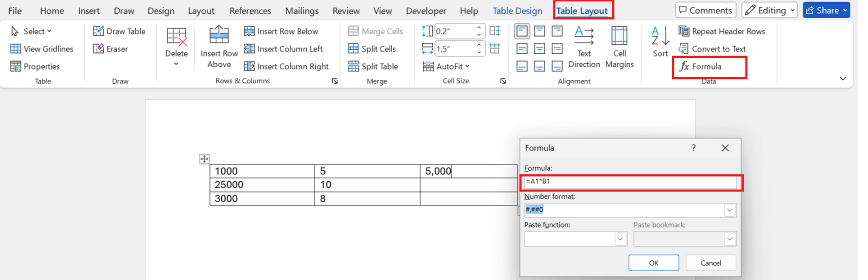Select Align Top Center
The width and height of the screenshot is (868, 280).
point(539,31)
